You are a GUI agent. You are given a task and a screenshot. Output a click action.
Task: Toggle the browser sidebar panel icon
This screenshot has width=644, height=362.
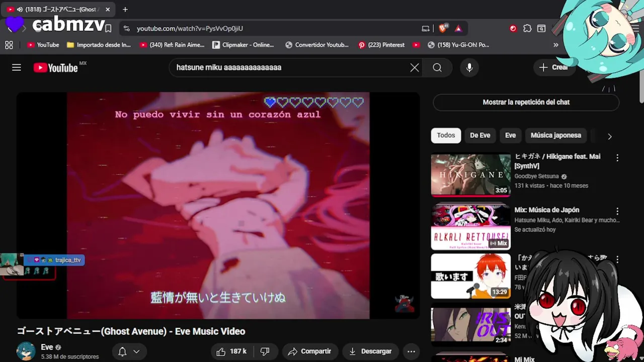tap(541, 29)
